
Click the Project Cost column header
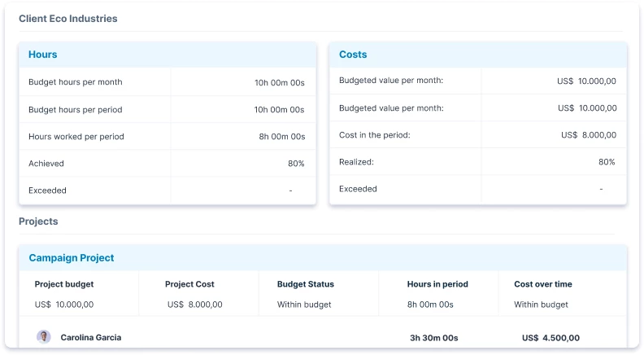tap(189, 284)
